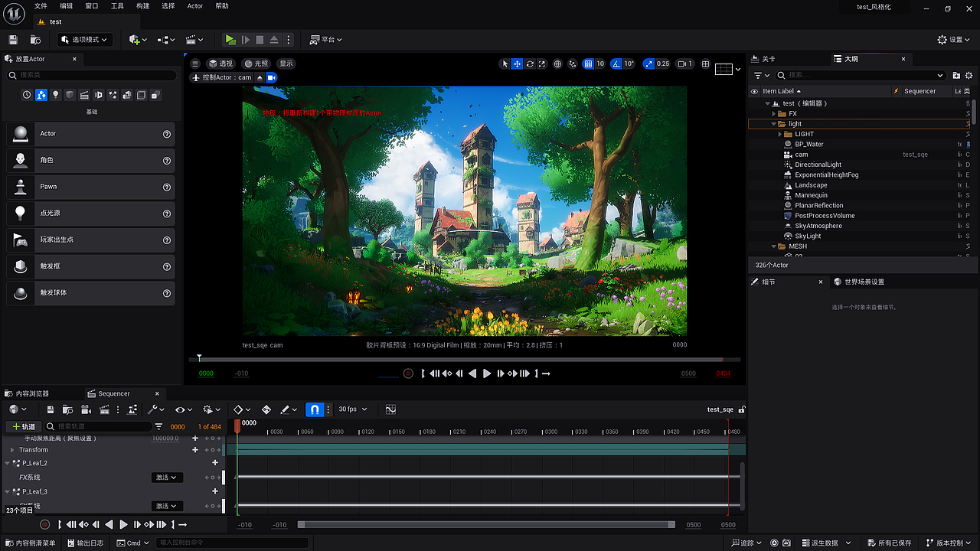This screenshot has height=551, width=980.
Task: Click the Eject icon in play toolbar
Action: tap(274, 40)
